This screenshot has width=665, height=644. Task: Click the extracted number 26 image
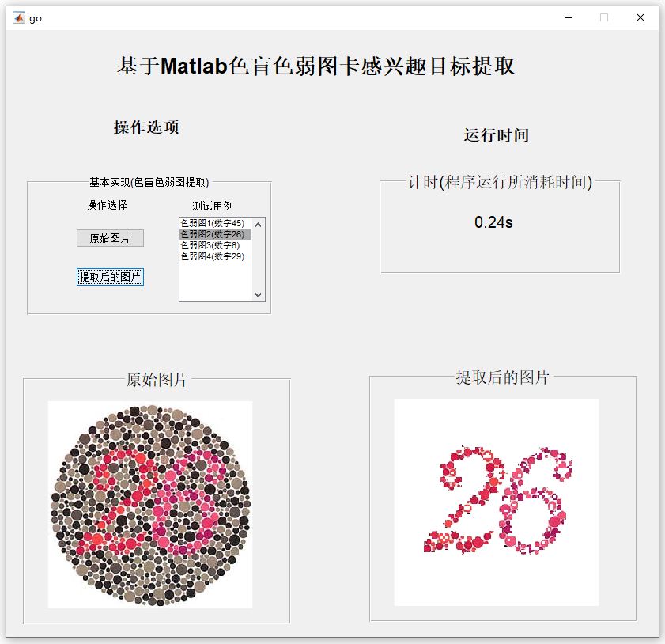[x=497, y=502]
